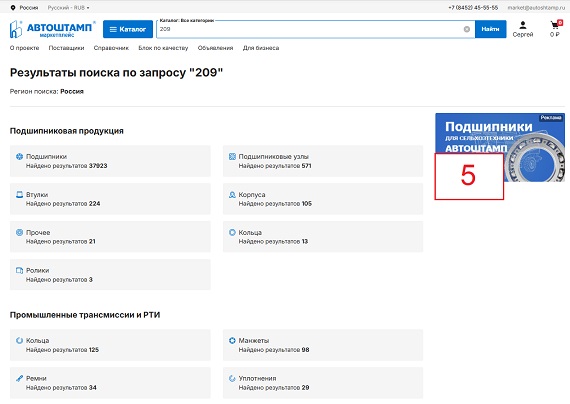This screenshot has height=404, width=570.
Task: Click the Уплотнения category icon
Action: click(x=232, y=379)
